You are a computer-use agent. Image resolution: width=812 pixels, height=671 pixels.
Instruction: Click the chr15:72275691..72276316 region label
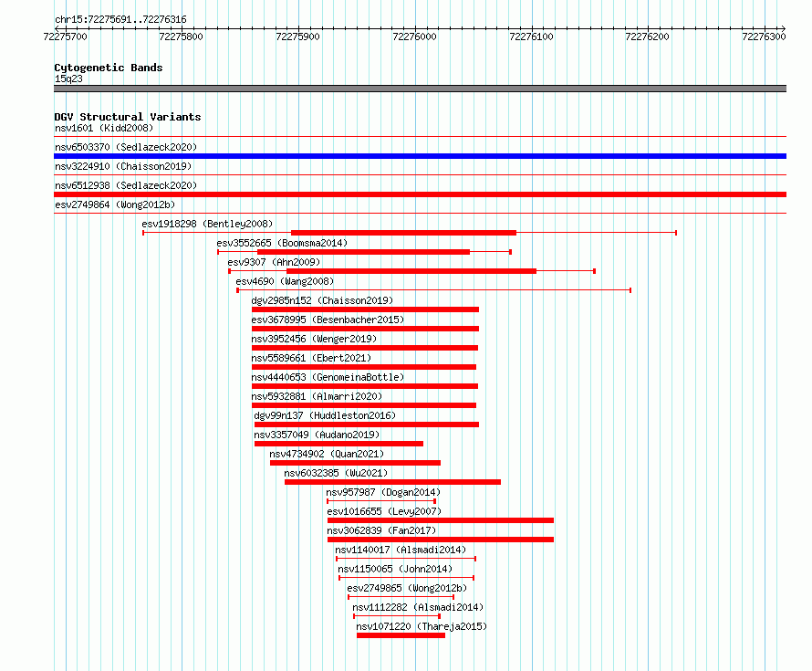pos(120,20)
